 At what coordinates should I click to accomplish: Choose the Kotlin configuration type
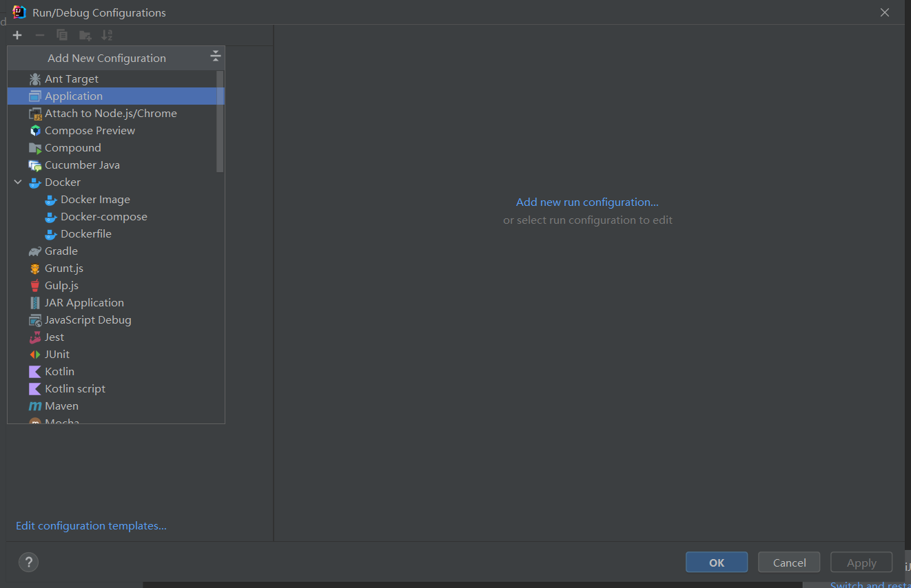point(116,372)
